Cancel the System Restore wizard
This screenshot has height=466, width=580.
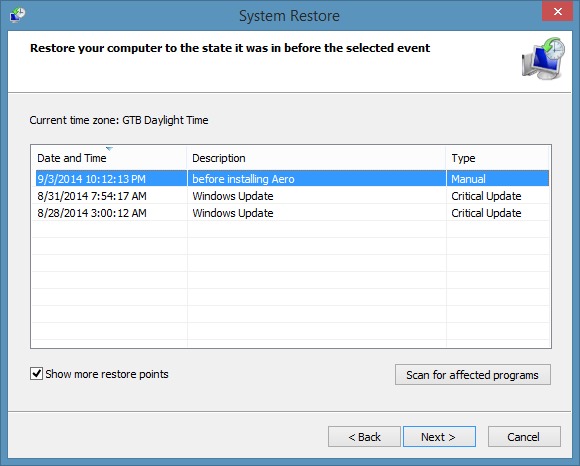(524, 437)
